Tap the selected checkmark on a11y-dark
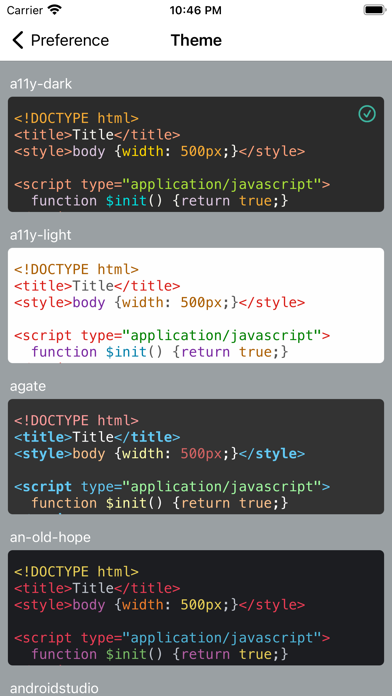The image size is (392, 696). coord(367,114)
